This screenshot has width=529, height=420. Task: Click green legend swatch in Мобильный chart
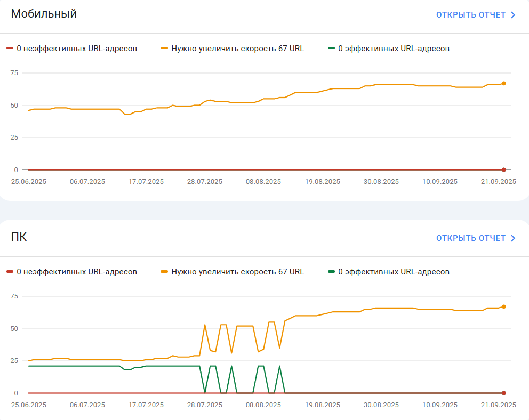(x=331, y=48)
